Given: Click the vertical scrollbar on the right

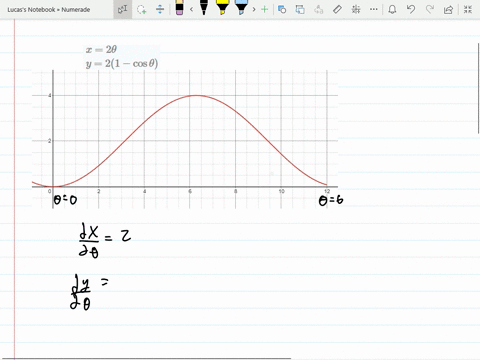Looking at the screenshot, I should [479, 88].
